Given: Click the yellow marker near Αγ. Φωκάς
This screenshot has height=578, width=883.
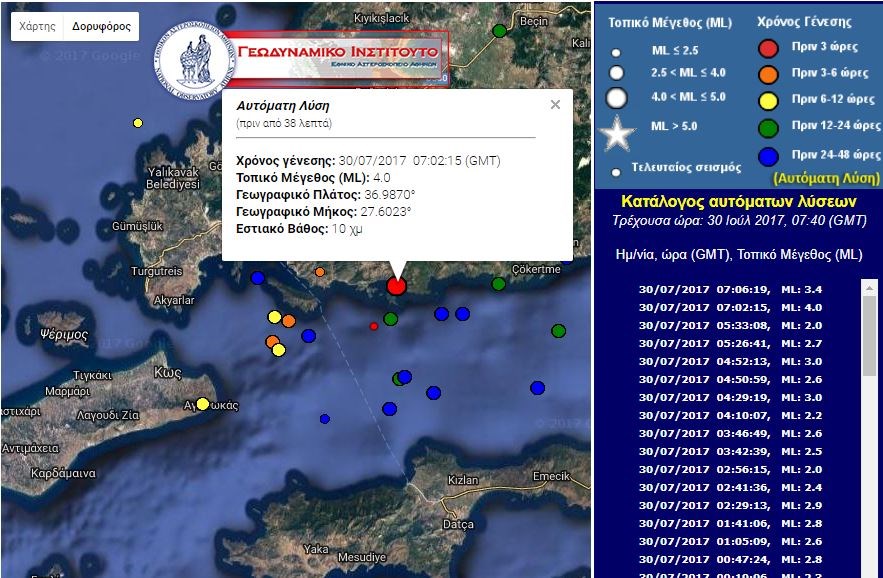Looking at the screenshot, I should (x=202, y=404).
